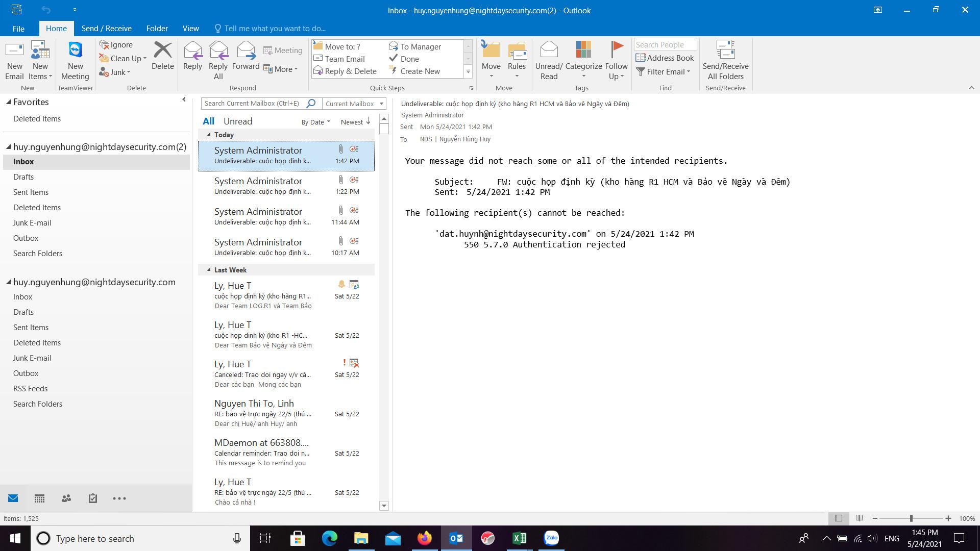980x551 pixels.
Task: Open Firefox from the taskbar
Action: 424,538
